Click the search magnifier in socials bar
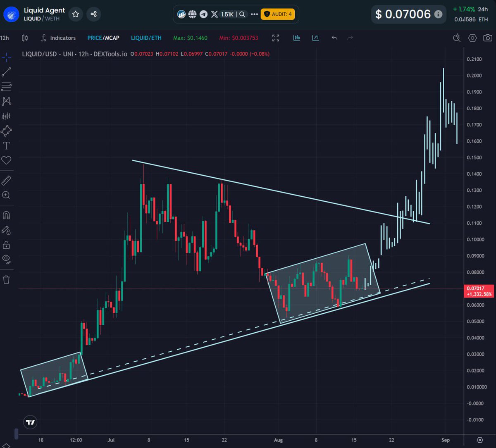Screen dimensions: 496x448 [243, 14]
